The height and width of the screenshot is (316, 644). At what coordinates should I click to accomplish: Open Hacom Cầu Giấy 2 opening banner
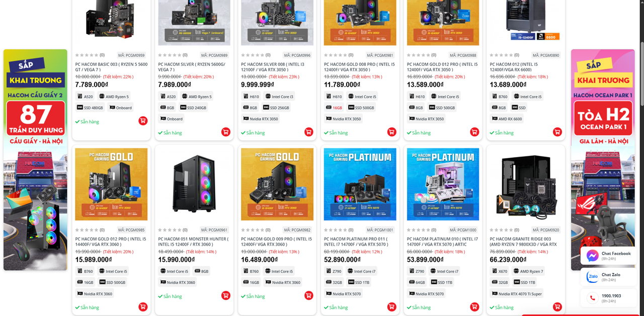(35, 160)
